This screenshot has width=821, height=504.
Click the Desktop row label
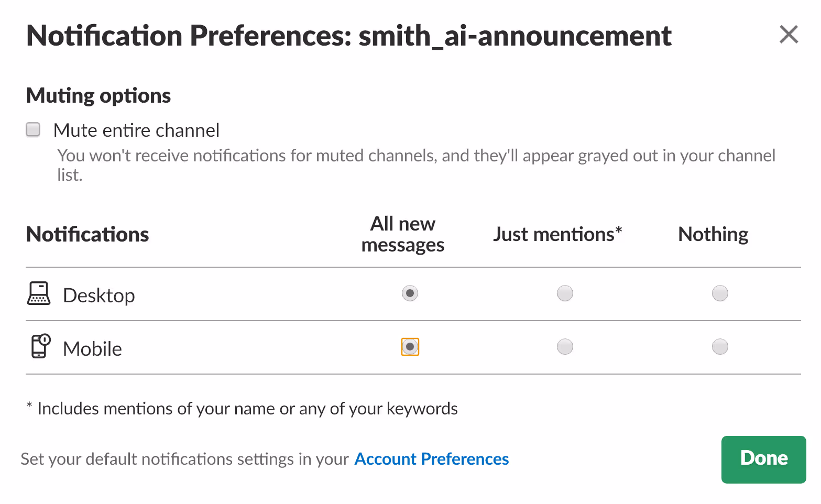98,294
